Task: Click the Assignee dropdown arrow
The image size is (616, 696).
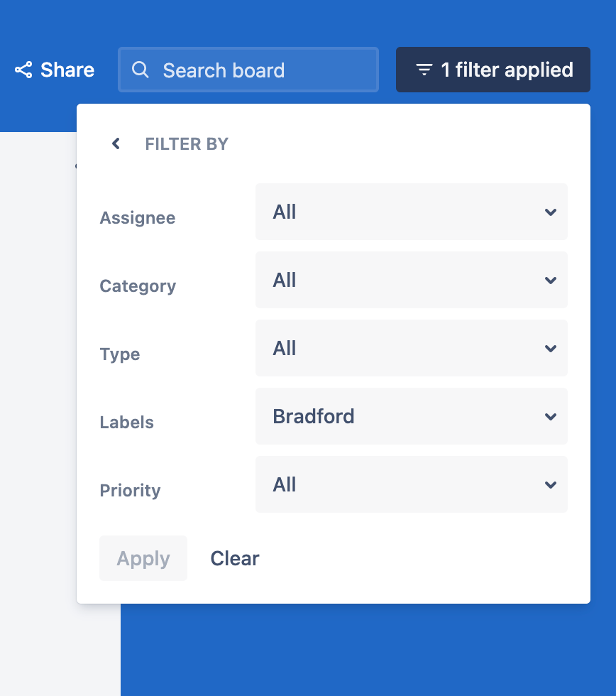Action: (550, 212)
